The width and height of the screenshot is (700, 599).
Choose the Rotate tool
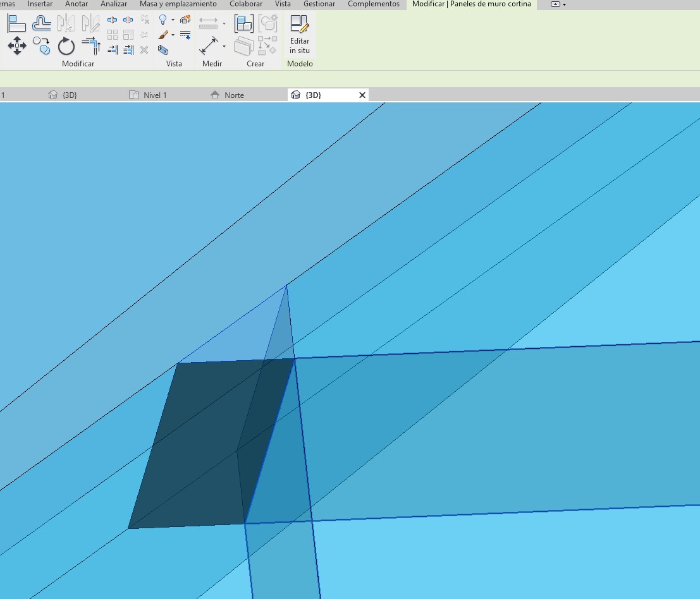point(66,46)
